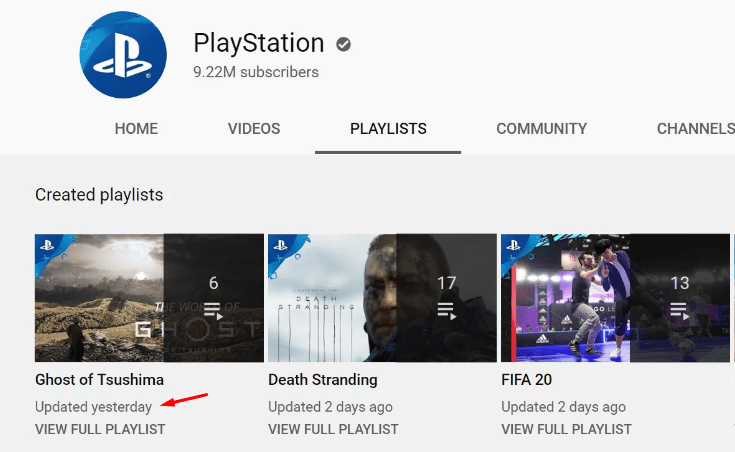Click the Ghost of Tsushima title link
This screenshot has height=452, width=735.
pos(99,380)
